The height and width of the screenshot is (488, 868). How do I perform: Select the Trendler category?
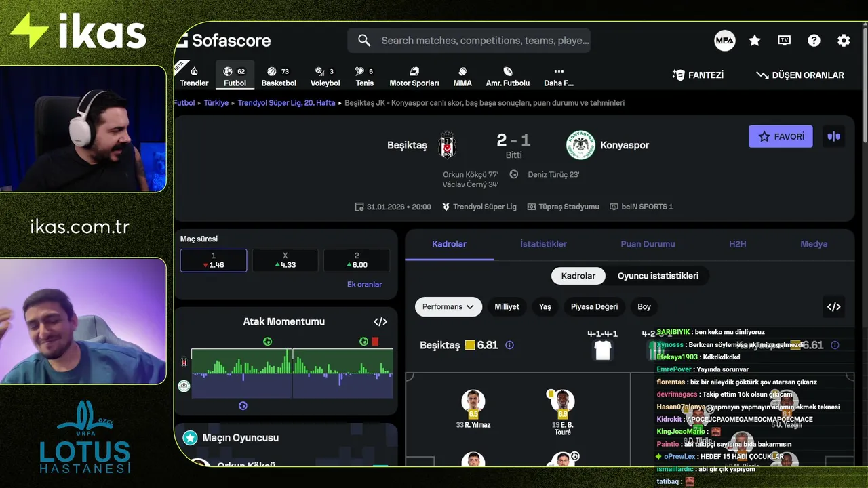pyautogui.click(x=194, y=77)
